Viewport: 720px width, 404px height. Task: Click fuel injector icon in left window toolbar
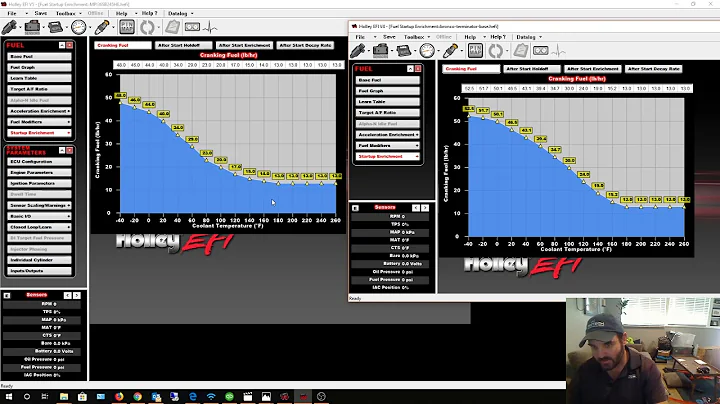(9, 27)
